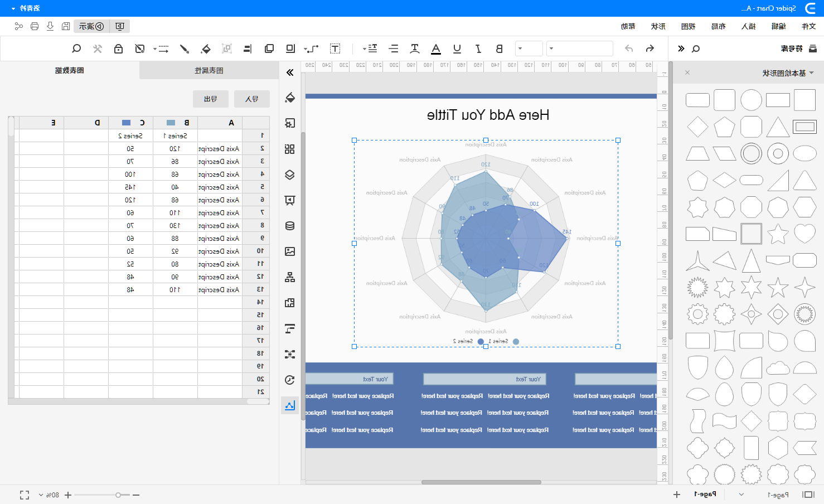
Task: Select table cell with value 92
Action: [x=175, y=251]
